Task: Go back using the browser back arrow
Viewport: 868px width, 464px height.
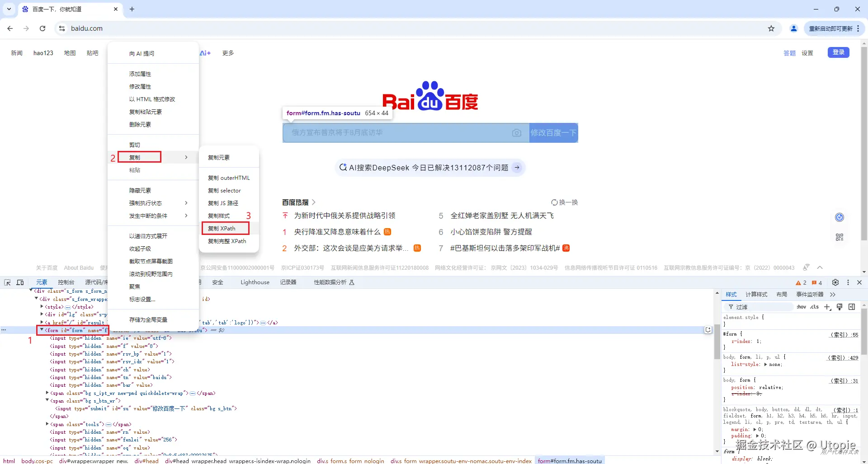Action: click(10, 28)
